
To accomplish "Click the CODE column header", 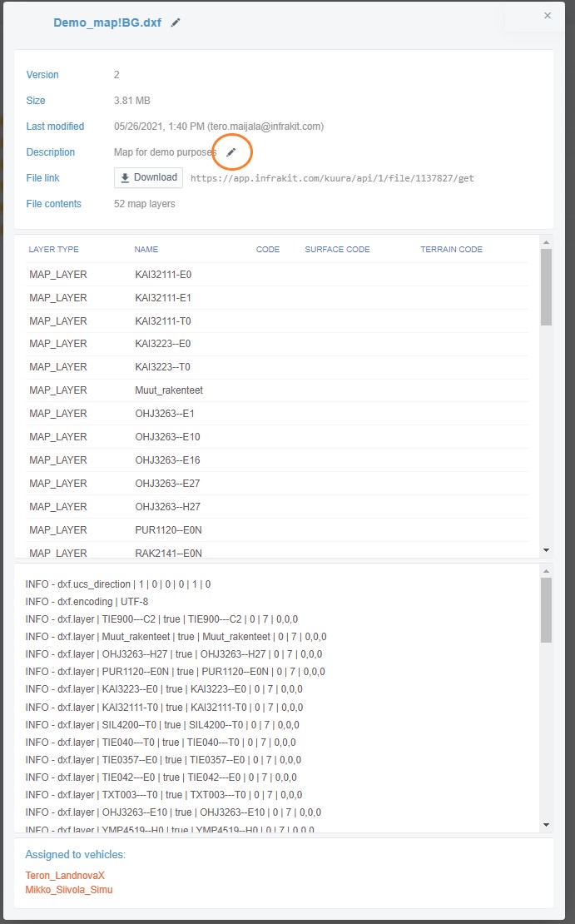I will point(267,249).
